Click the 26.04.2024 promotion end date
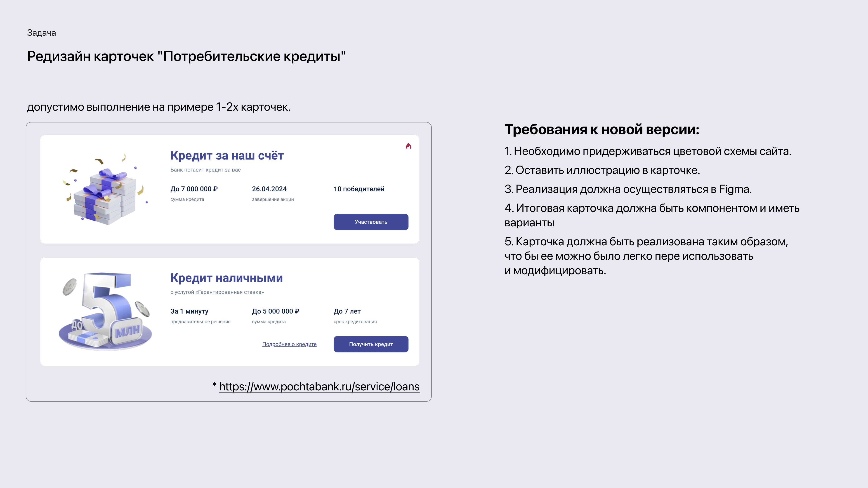The image size is (868, 488). pos(269,189)
